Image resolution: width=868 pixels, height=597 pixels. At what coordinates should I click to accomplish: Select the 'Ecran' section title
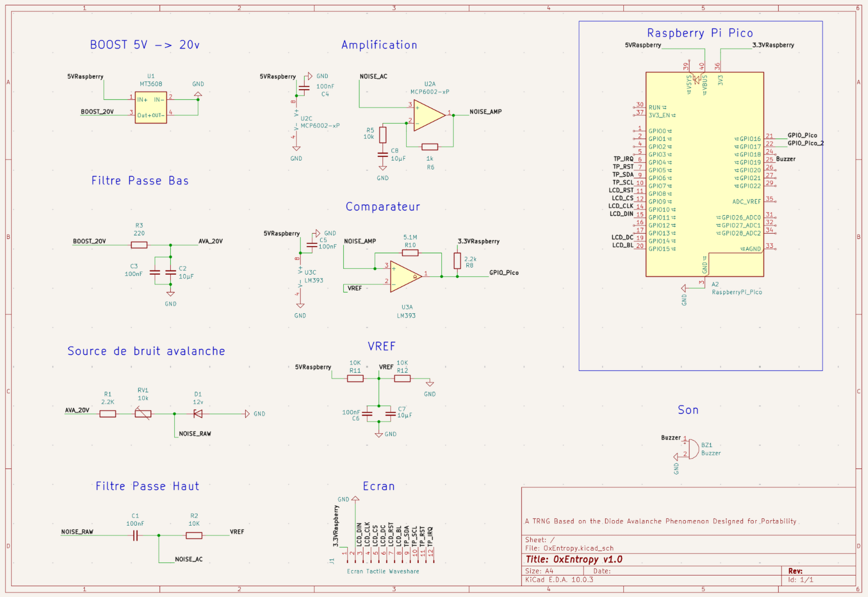pyautogui.click(x=379, y=486)
